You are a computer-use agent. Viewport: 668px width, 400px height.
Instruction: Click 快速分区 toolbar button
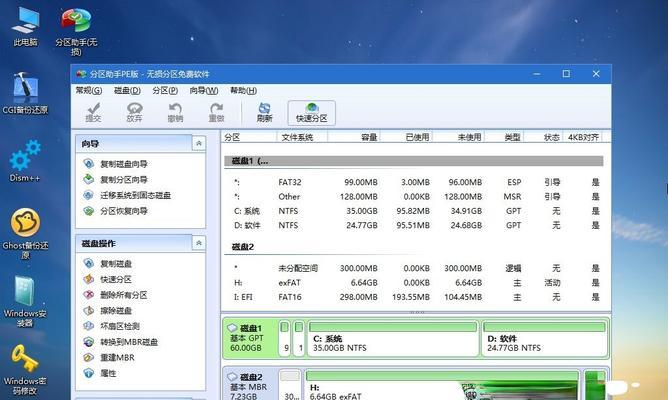(x=311, y=113)
